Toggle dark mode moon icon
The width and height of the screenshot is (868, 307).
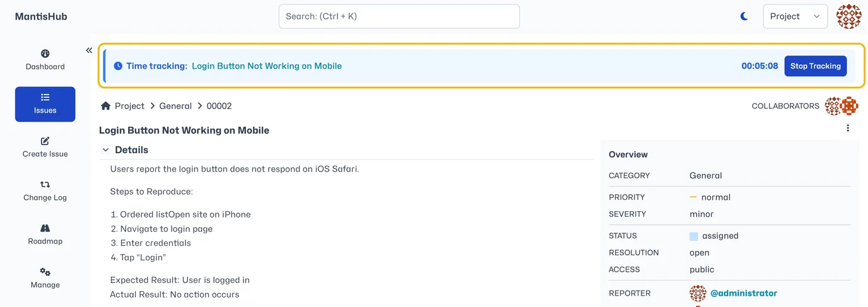[744, 16]
